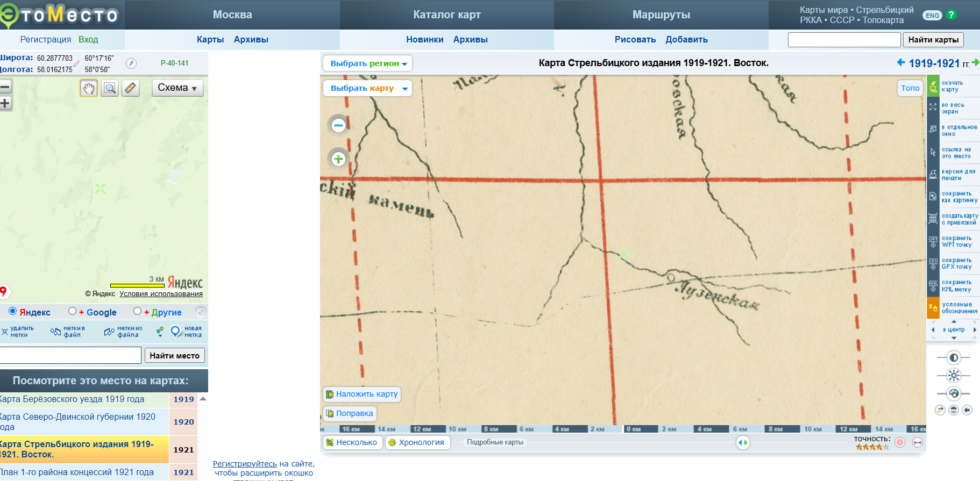Click the download map icon
Screen dimensions: 980x481
tap(933, 86)
